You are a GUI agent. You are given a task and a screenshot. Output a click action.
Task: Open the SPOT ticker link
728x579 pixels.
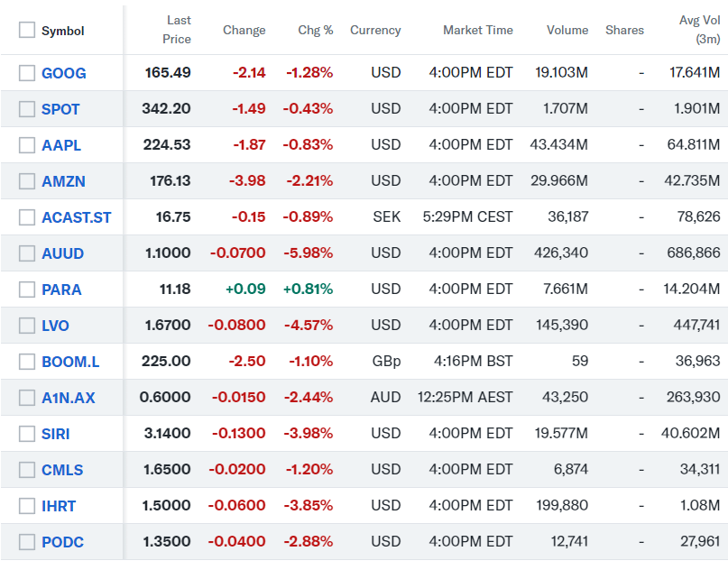60,109
